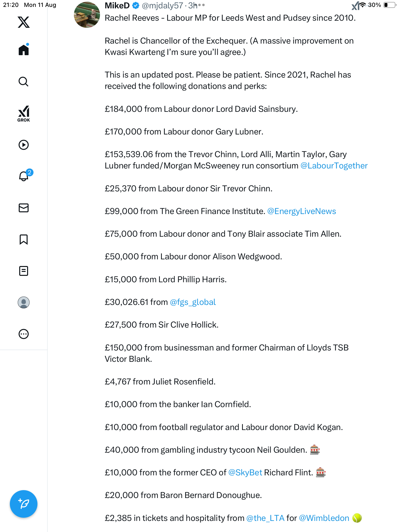Visit the @fgs_global profile link
399x532 pixels.
tap(193, 302)
